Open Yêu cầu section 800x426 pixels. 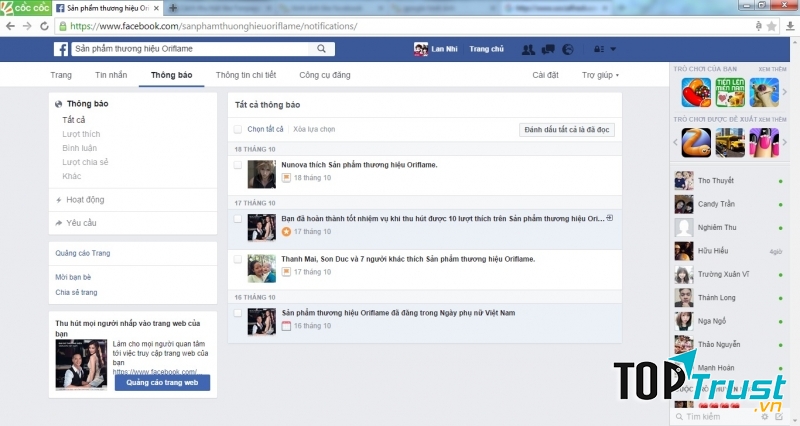click(81, 223)
